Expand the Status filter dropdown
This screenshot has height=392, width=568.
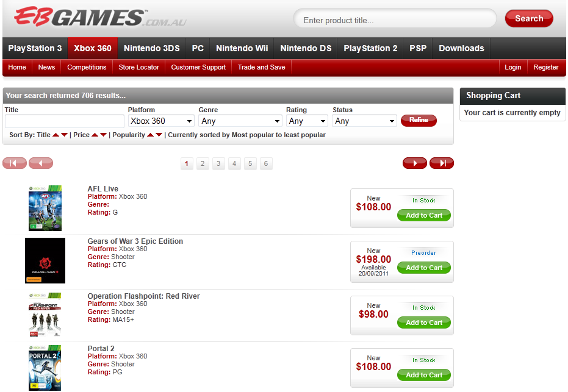tap(364, 121)
